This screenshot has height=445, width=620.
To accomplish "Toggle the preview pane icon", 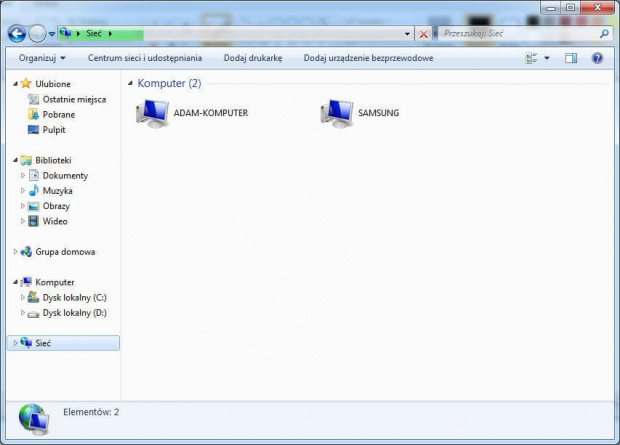I will (x=571, y=58).
